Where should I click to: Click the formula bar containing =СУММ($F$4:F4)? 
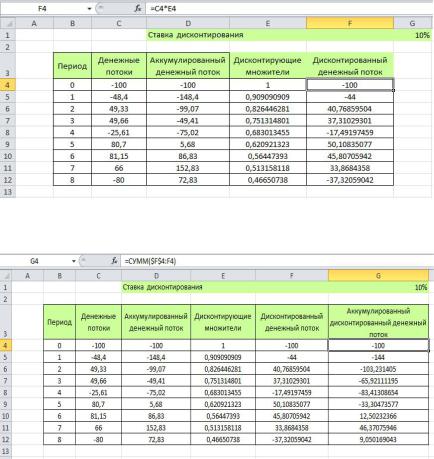pos(277,261)
